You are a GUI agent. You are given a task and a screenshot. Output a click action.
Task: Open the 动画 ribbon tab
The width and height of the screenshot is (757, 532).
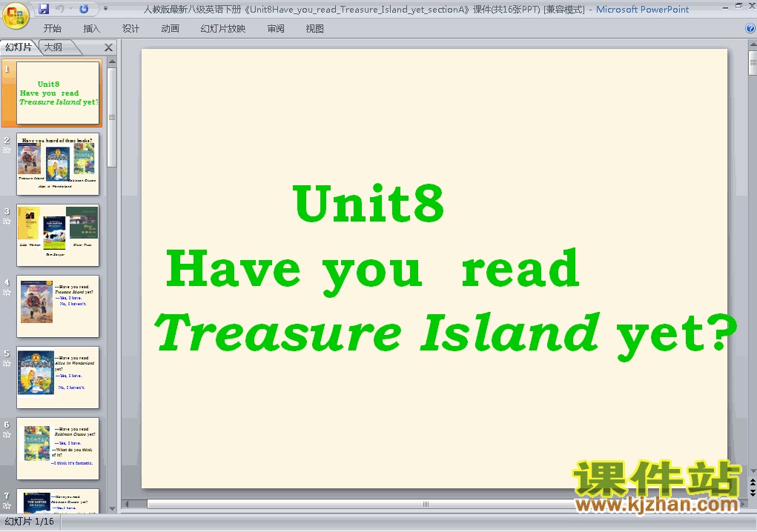pyautogui.click(x=171, y=29)
